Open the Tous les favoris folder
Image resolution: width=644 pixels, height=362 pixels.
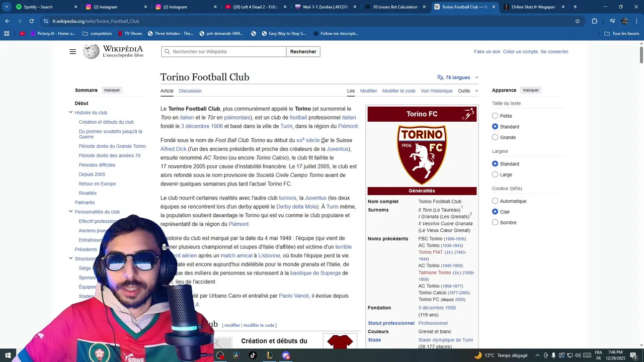pyautogui.click(x=622, y=34)
